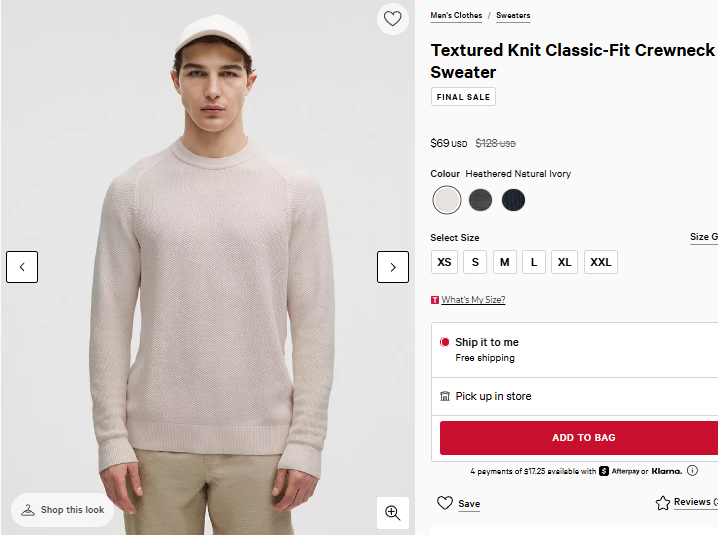This screenshot has width=718, height=535.
Task: Open the Shop this look hanger button
Action: pos(63,510)
